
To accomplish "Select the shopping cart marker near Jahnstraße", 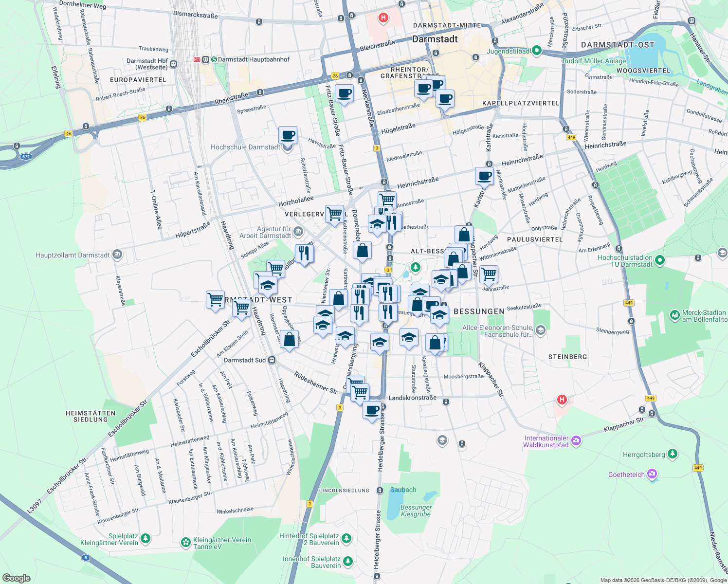I will [x=489, y=275].
